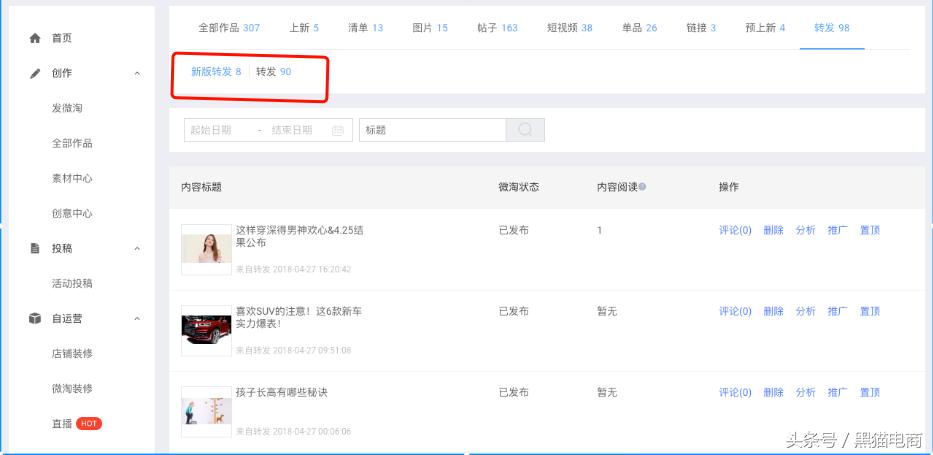Switch to the 清单 13 tab
Viewport: 933px width, 455px height.
click(365, 28)
